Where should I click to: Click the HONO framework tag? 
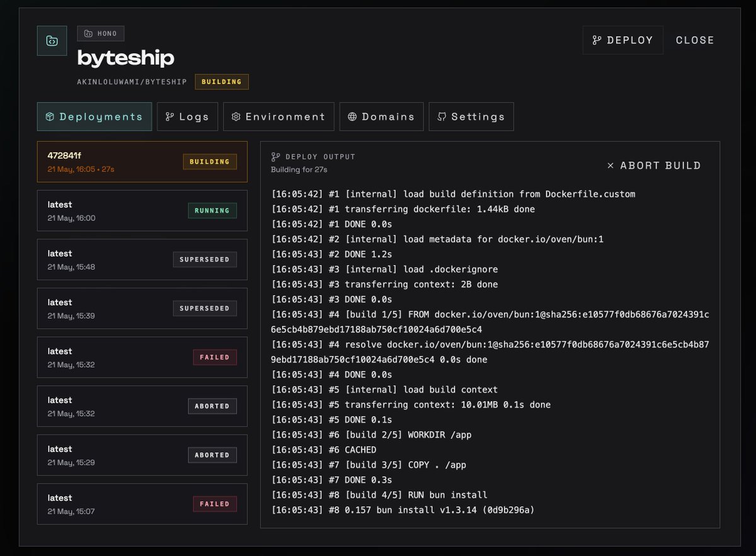(x=101, y=33)
